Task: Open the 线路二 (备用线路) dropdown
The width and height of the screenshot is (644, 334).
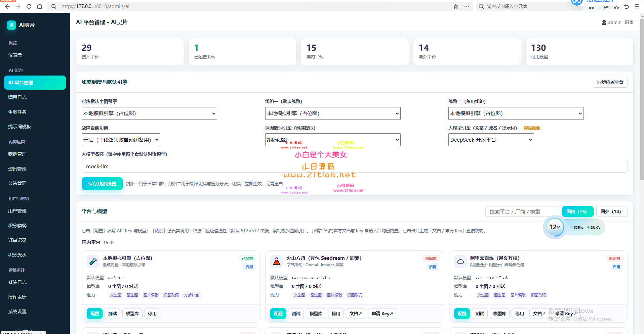Action: tap(516, 113)
